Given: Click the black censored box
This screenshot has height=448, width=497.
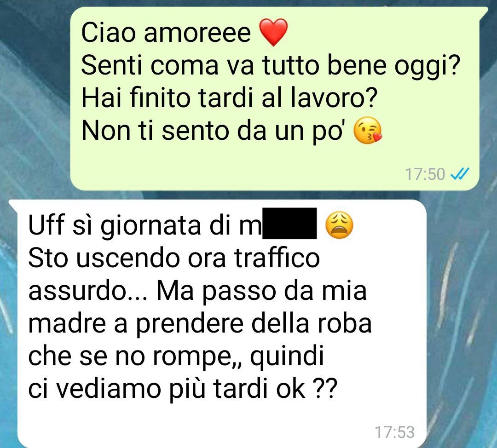Looking at the screenshot, I should click(x=289, y=224).
